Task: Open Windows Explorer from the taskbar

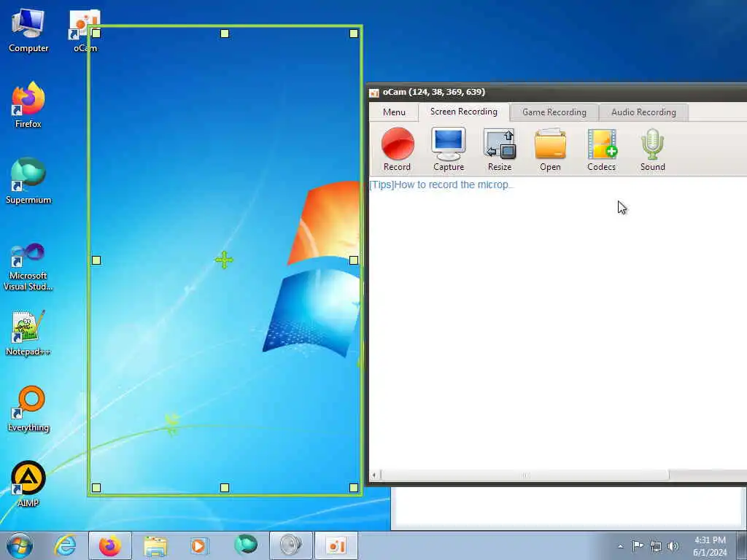Action: click(x=155, y=545)
